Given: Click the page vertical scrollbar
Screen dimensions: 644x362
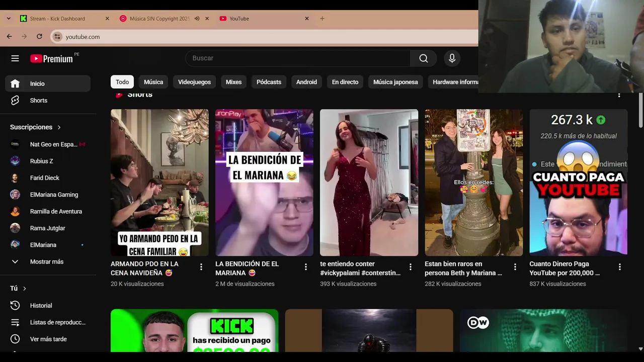Looking at the screenshot, I should pyautogui.click(x=640, y=111).
